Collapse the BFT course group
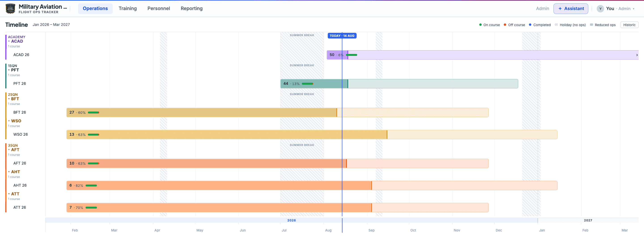644x246 pixels. click(14, 99)
